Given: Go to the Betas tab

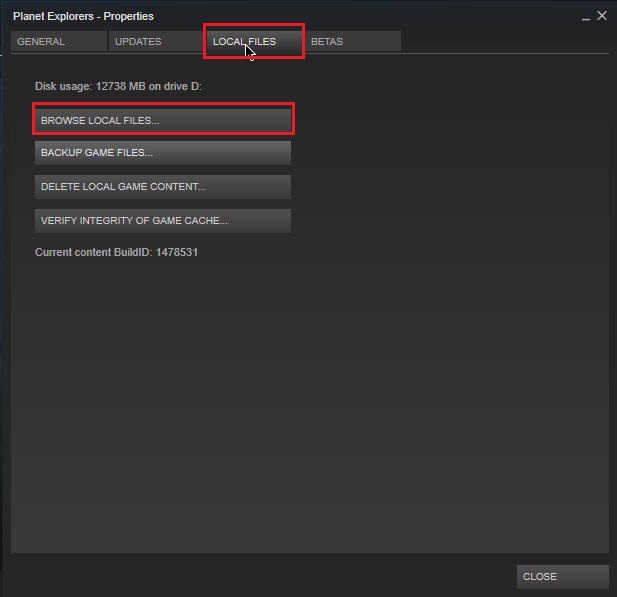Looking at the screenshot, I should [x=353, y=41].
